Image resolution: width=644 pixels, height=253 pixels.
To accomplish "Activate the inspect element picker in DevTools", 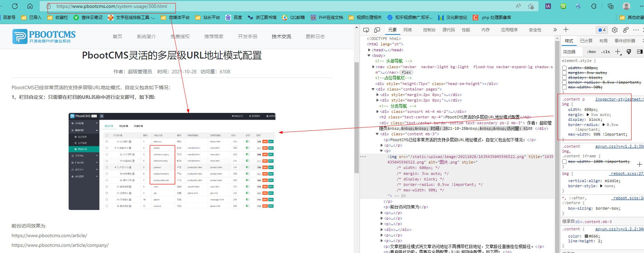I will click(x=366, y=30).
